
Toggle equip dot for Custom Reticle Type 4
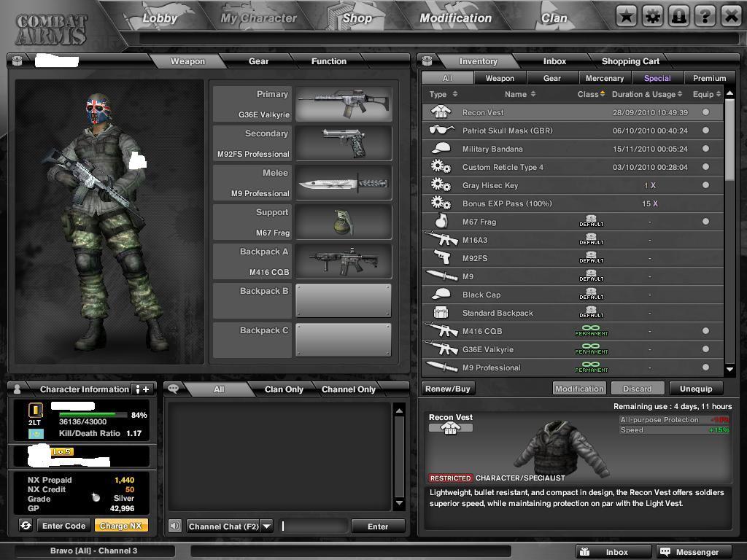[705, 167]
